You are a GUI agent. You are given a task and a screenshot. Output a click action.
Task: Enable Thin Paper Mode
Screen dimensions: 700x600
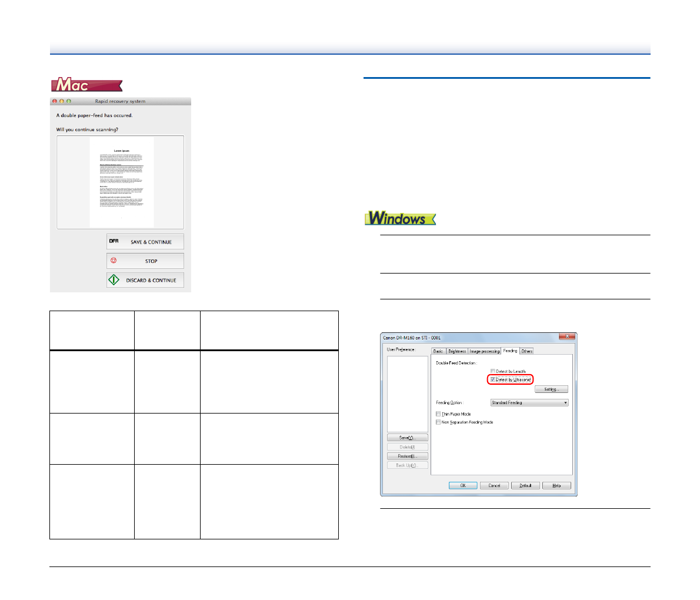click(x=438, y=414)
